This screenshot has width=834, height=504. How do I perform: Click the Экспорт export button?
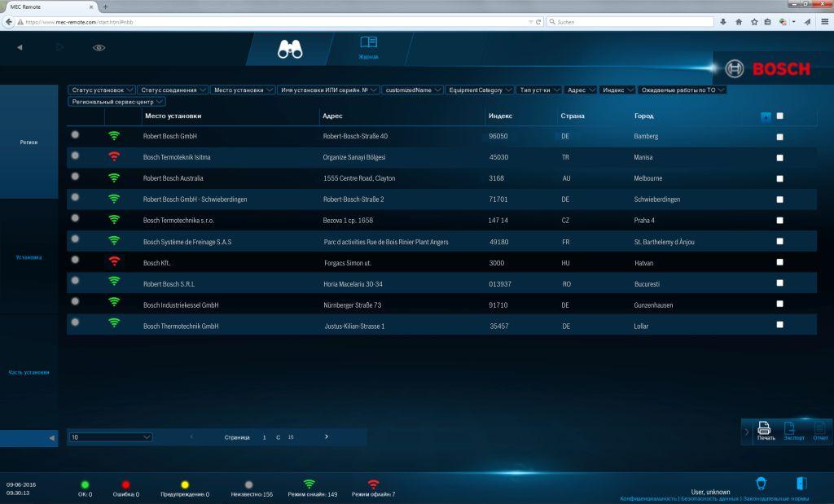click(793, 431)
